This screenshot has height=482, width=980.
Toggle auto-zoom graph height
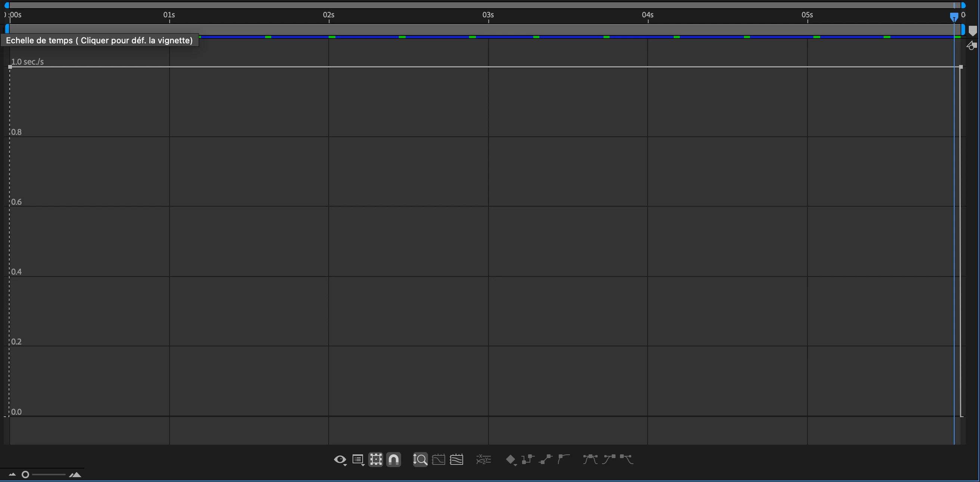(420, 460)
